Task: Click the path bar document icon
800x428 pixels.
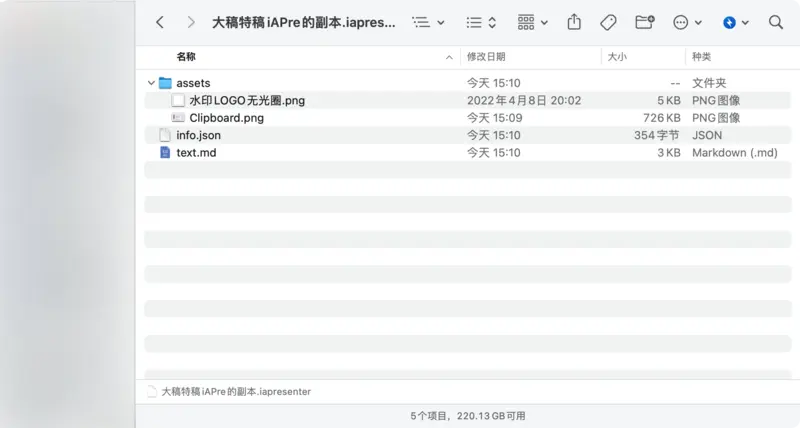Action: coord(152,392)
